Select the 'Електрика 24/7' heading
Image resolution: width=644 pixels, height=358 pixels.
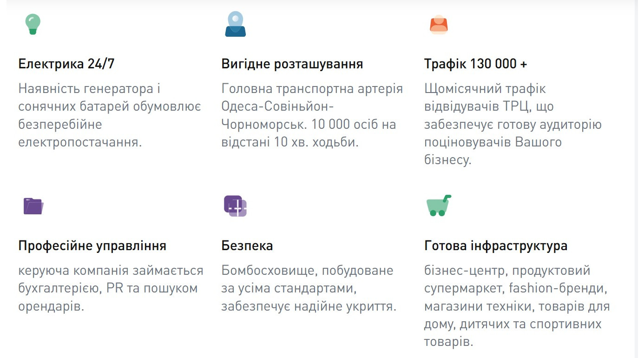pos(66,64)
